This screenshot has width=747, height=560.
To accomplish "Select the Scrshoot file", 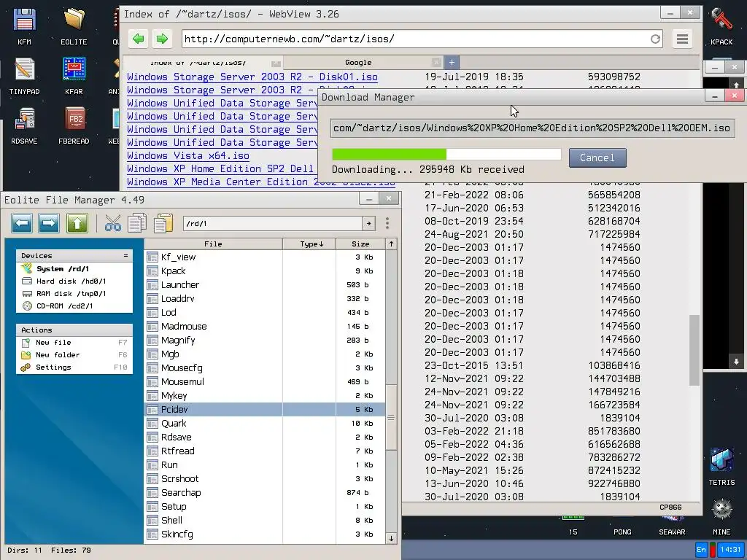I will 264,478.
